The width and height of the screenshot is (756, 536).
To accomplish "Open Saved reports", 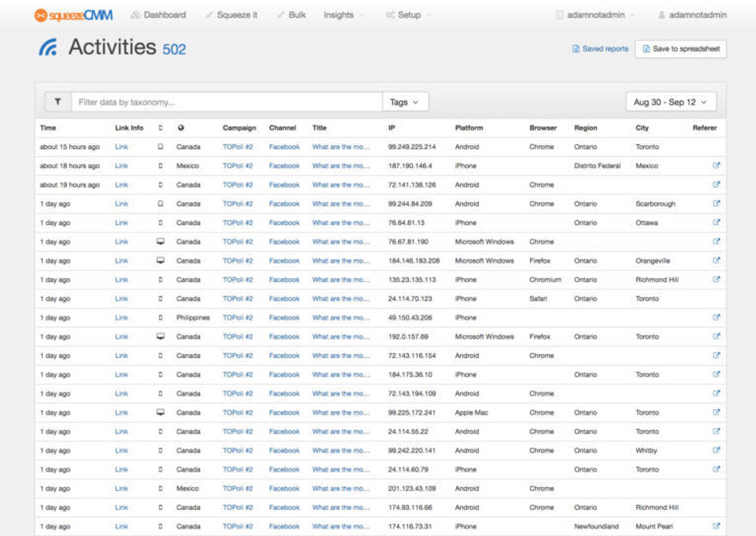I will click(600, 49).
